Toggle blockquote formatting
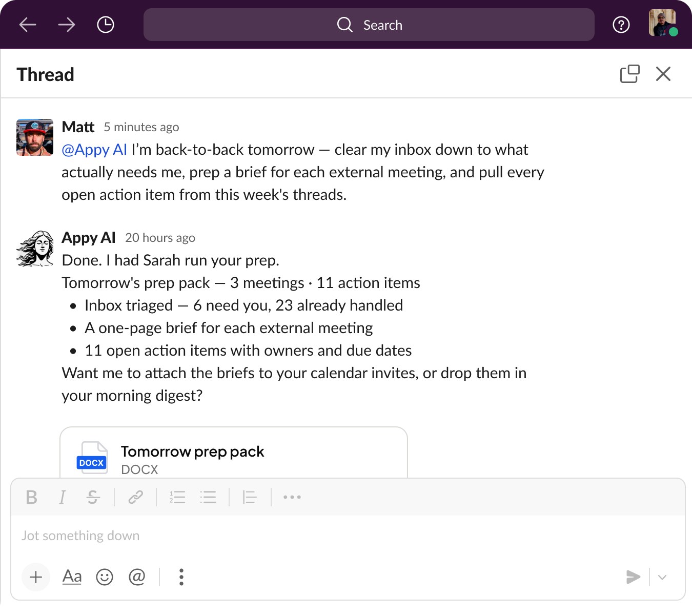Viewport: 692px width, 616px height. pyautogui.click(x=250, y=497)
